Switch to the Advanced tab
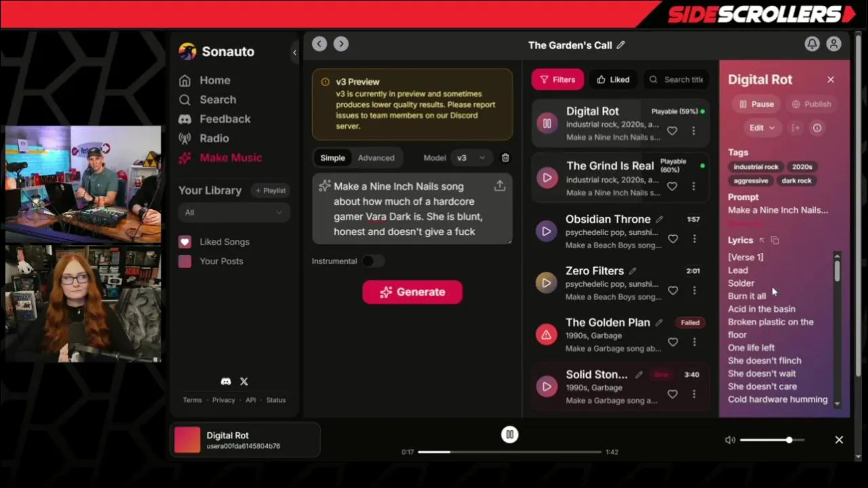Image resolution: width=868 pixels, height=488 pixels. click(x=376, y=158)
